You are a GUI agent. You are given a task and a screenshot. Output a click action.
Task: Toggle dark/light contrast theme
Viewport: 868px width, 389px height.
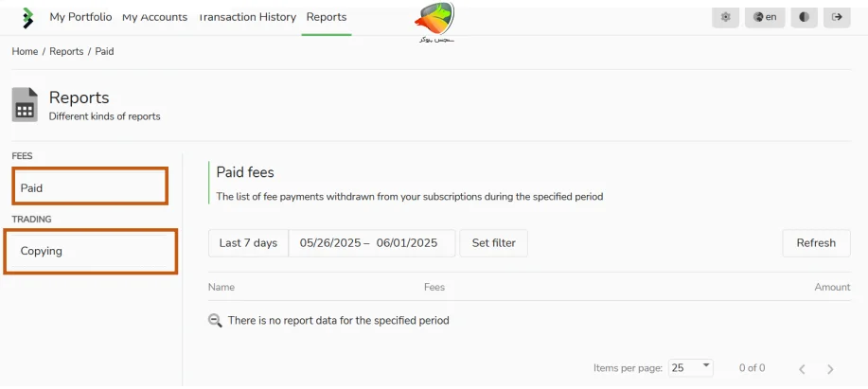(804, 17)
